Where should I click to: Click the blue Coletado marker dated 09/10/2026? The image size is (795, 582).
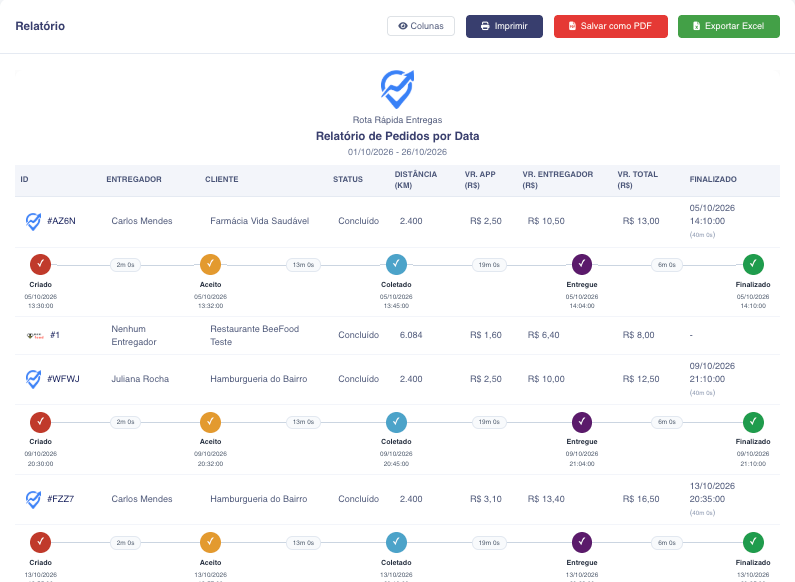click(x=396, y=422)
